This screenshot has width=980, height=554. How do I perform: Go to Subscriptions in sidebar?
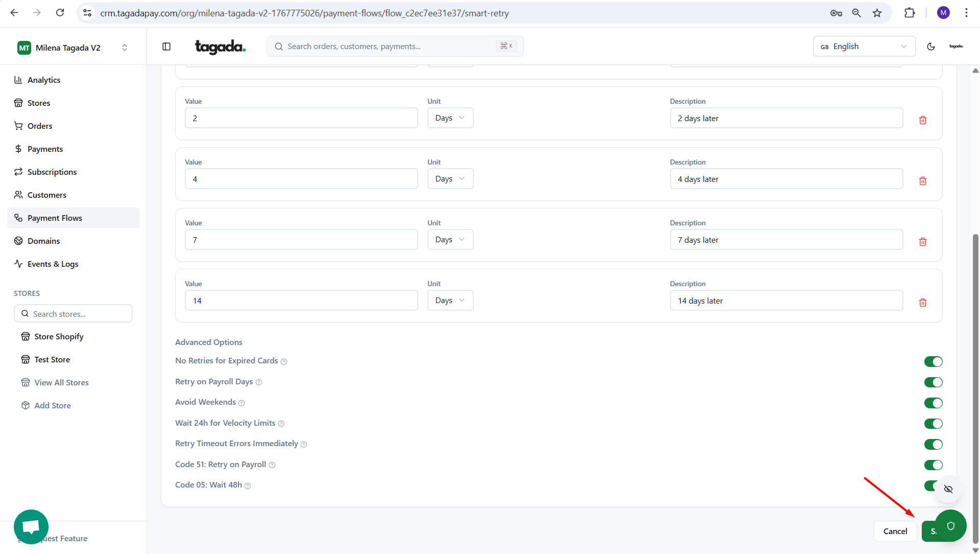52,172
